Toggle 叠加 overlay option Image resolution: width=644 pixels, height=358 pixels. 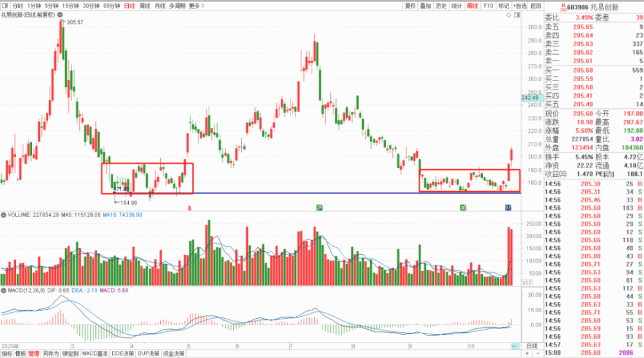coord(426,6)
